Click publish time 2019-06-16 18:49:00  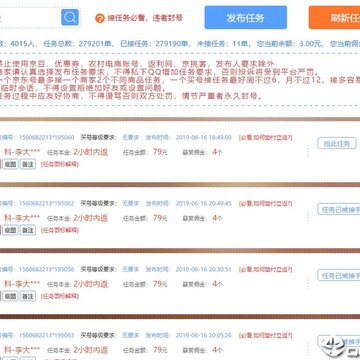(x=203, y=137)
